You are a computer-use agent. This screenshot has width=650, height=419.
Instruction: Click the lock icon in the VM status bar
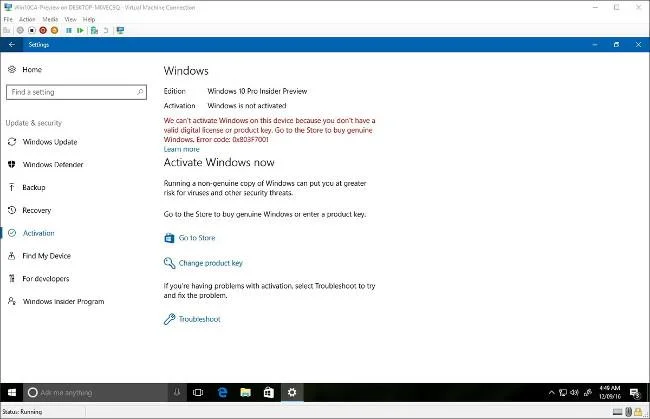(638, 412)
